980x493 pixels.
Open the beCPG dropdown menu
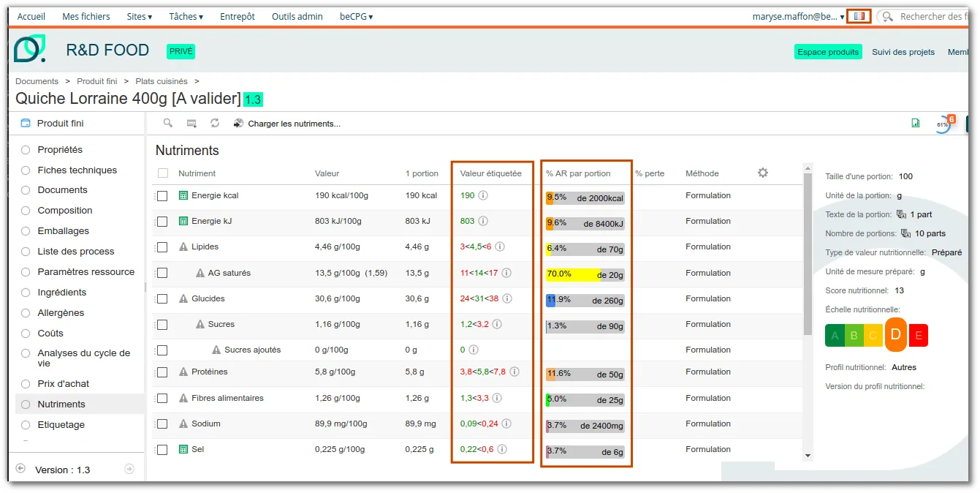(356, 16)
